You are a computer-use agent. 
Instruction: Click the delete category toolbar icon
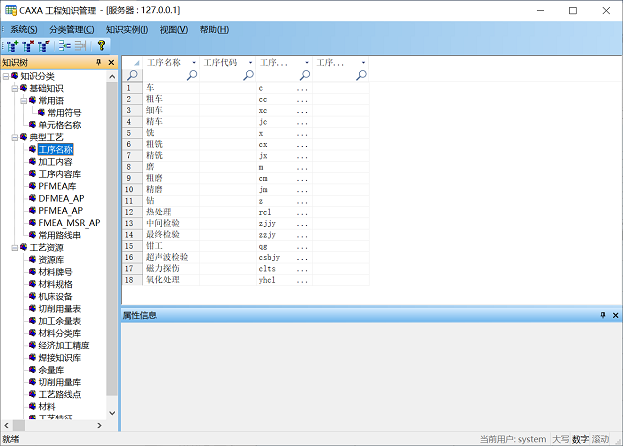[x=27, y=45]
